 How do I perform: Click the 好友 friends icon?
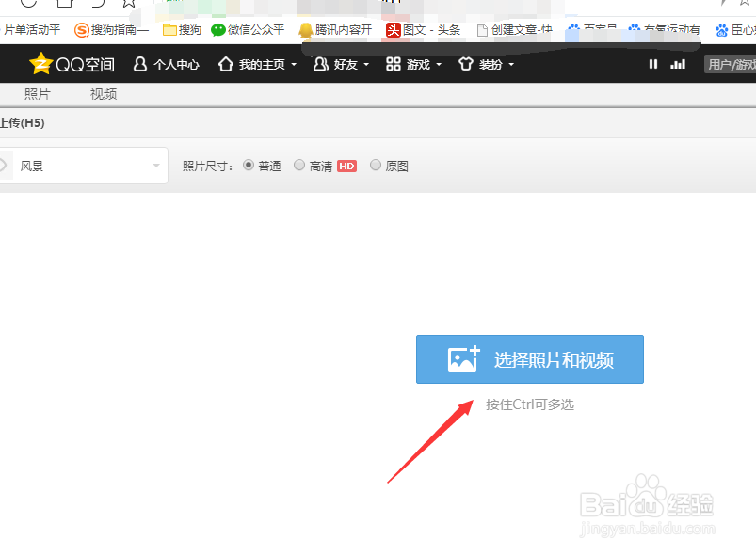(x=320, y=64)
